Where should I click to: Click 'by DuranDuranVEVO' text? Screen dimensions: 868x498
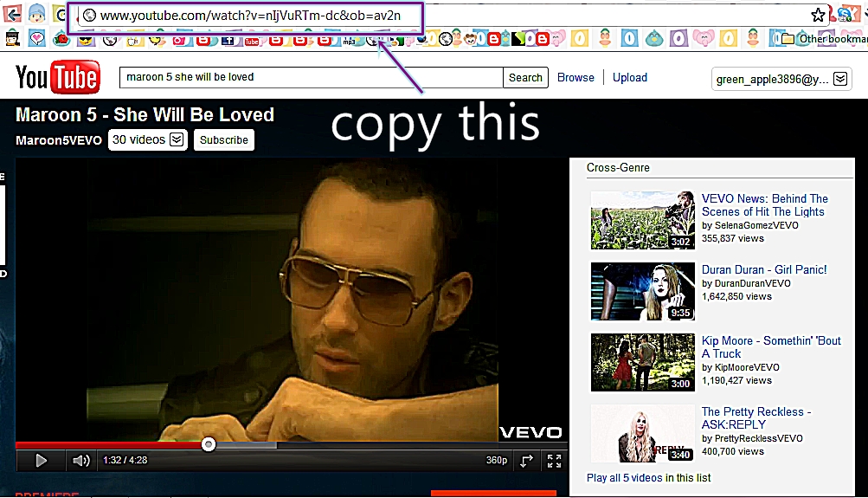pyautogui.click(x=746, y=283)
